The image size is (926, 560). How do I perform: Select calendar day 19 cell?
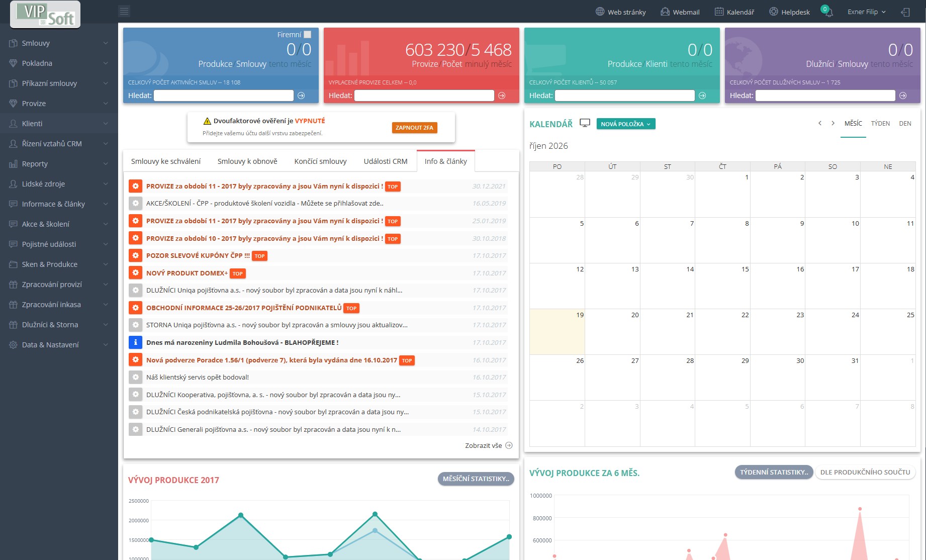pyautogui.click(x=557, y=332)
